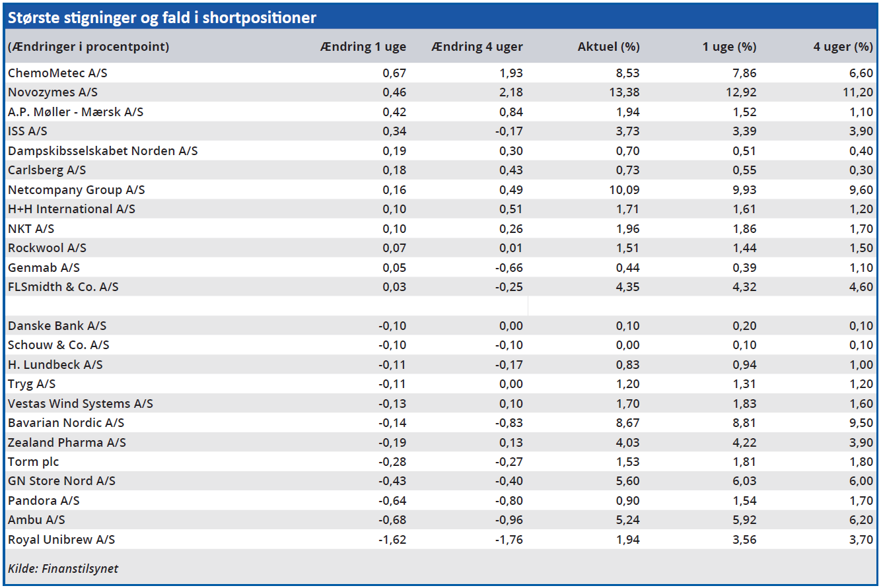
Task: Click the Genmab A/S row name
Action: tap(44, 268)
